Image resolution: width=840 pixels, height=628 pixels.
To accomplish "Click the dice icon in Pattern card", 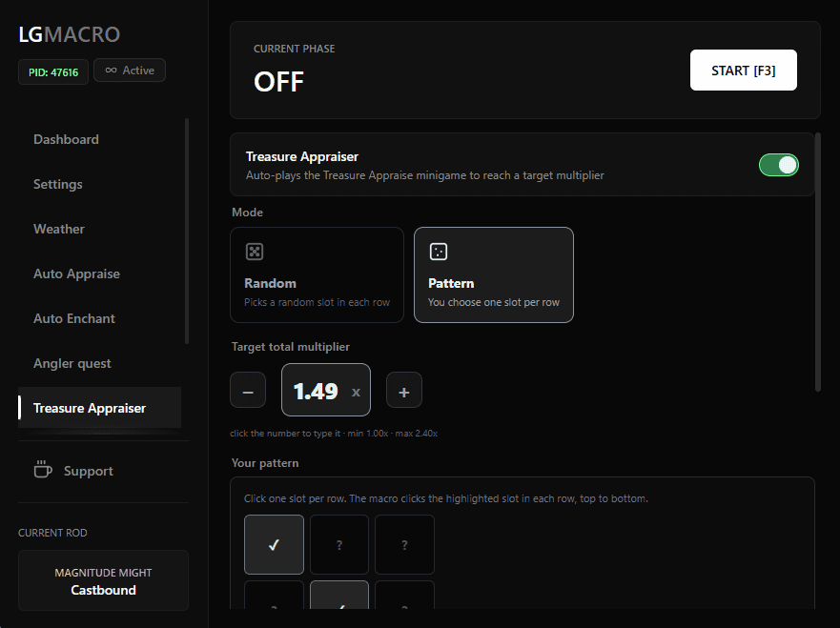I will click(439, 251).
